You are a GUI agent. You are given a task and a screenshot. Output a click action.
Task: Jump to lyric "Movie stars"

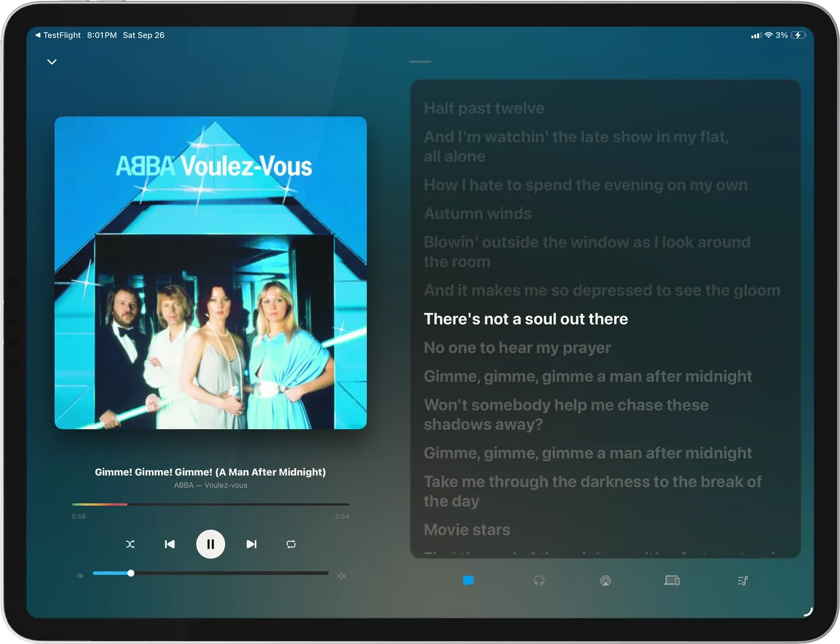tap(467, 530)
